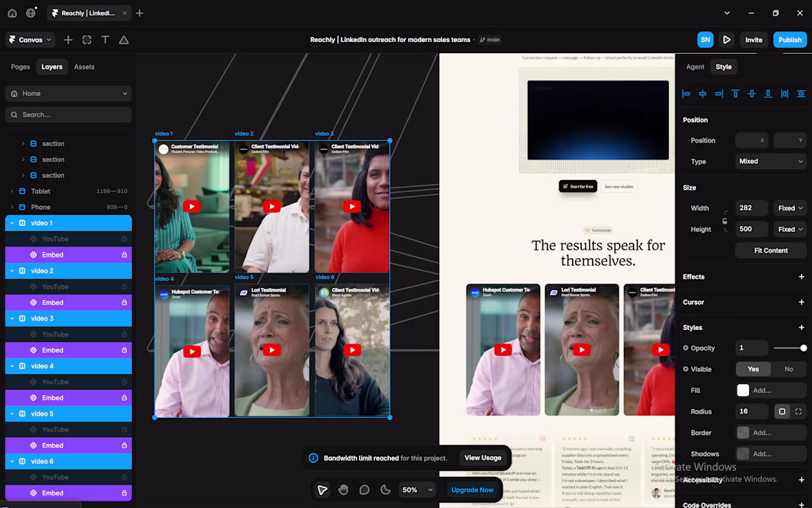Select the triangle vector tool icon

click(x=124, y=40)
